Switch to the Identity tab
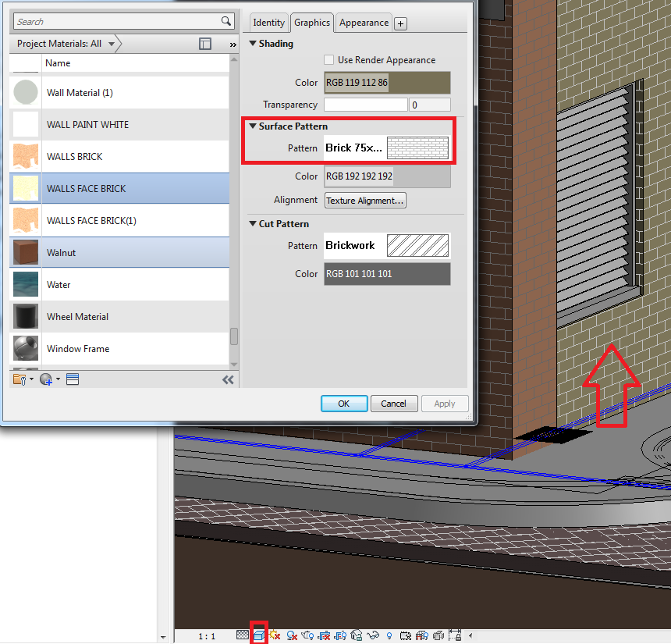671x644 pixels. [268, 23]
